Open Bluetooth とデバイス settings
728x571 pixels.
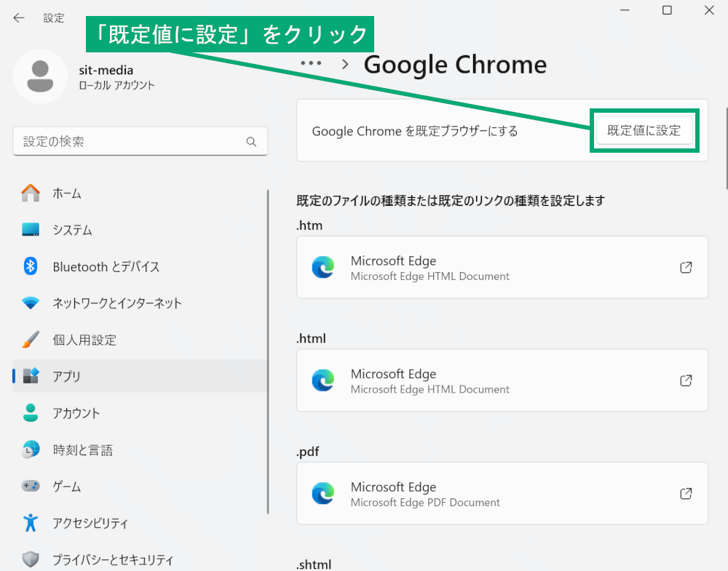140,266
